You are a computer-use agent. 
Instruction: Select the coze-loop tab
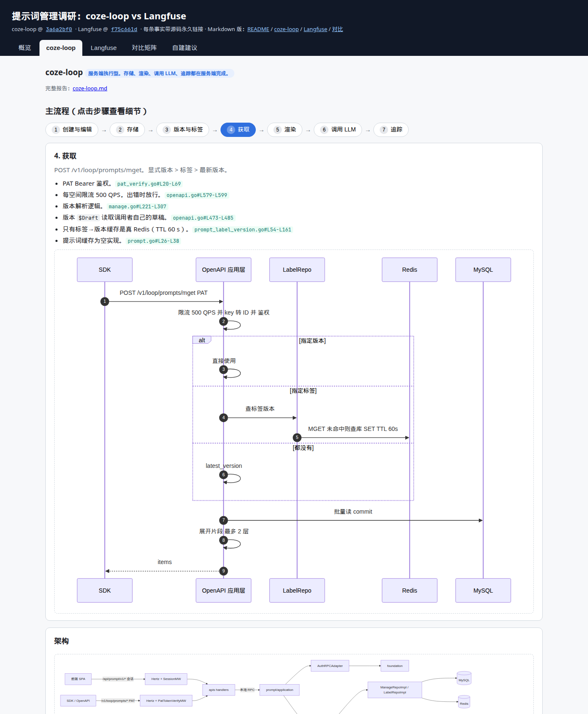coord(61,48)
